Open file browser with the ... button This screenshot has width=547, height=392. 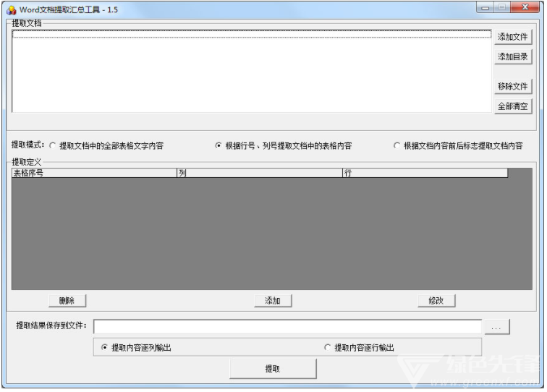click(x=497, y=327)
